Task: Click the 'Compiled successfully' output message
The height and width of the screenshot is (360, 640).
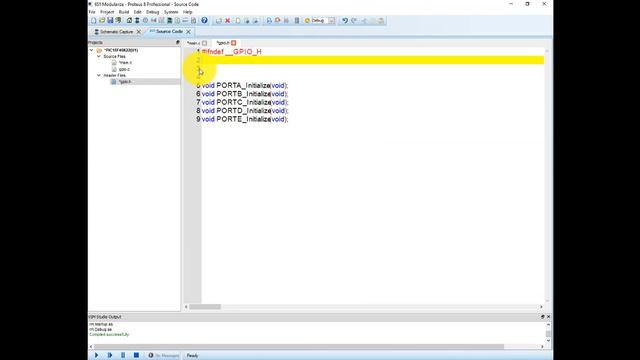Action: click(x=109, y=335)
